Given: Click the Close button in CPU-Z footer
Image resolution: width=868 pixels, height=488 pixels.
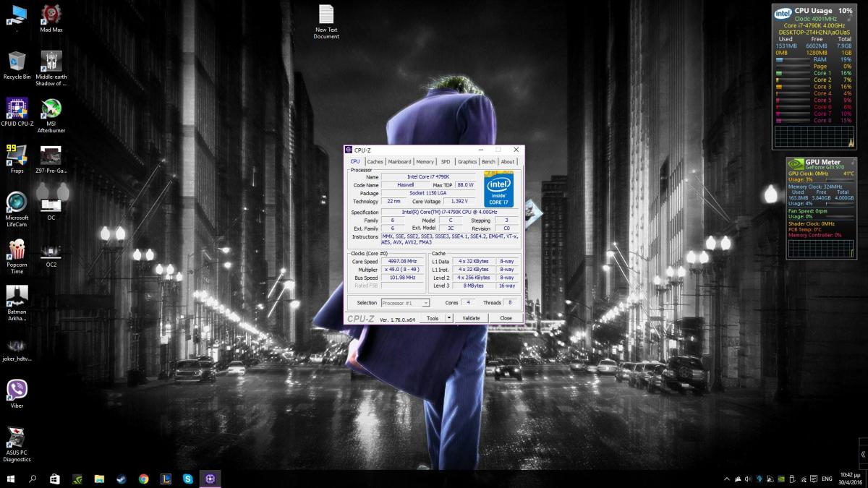Looking at the screenshot, I should pyautogui.click(x=506, y=318).
